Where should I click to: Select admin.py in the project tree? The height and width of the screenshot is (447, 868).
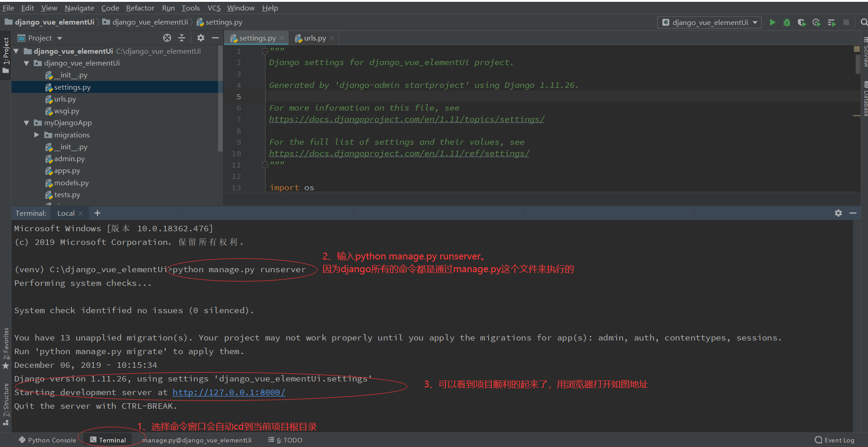(69, 159)
